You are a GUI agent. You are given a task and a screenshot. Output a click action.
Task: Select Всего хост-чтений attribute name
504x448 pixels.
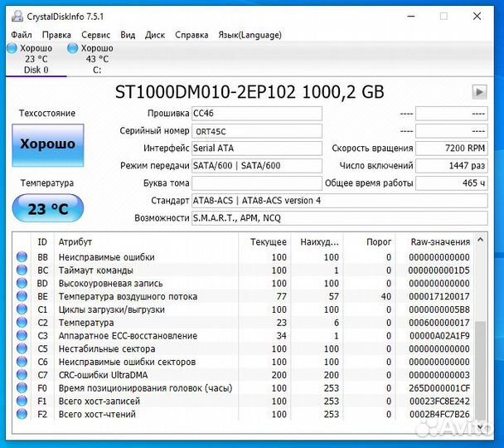[97, 414]
